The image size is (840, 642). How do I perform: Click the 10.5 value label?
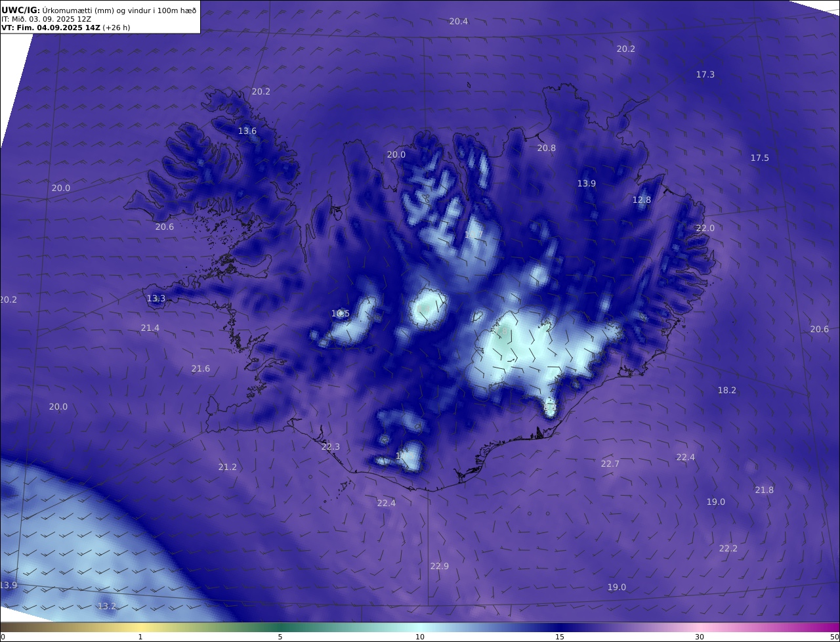[x=341, y=314]
